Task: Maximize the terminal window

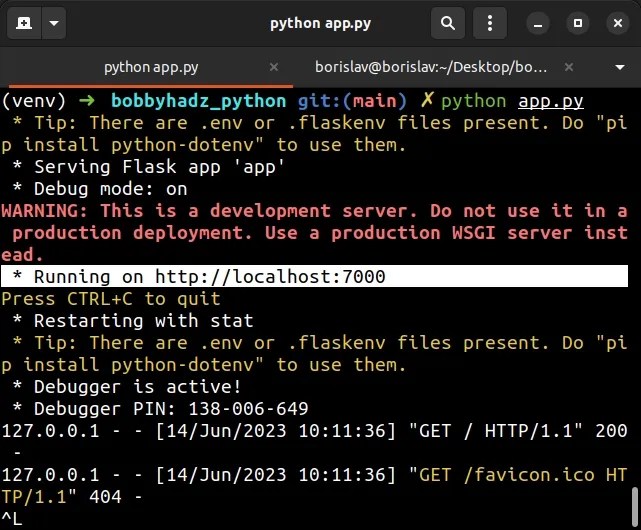Action: (x=578, y=23)
